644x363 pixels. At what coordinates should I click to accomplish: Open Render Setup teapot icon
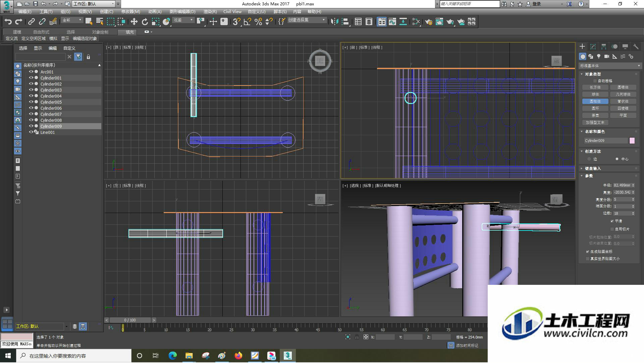(428, 22)
